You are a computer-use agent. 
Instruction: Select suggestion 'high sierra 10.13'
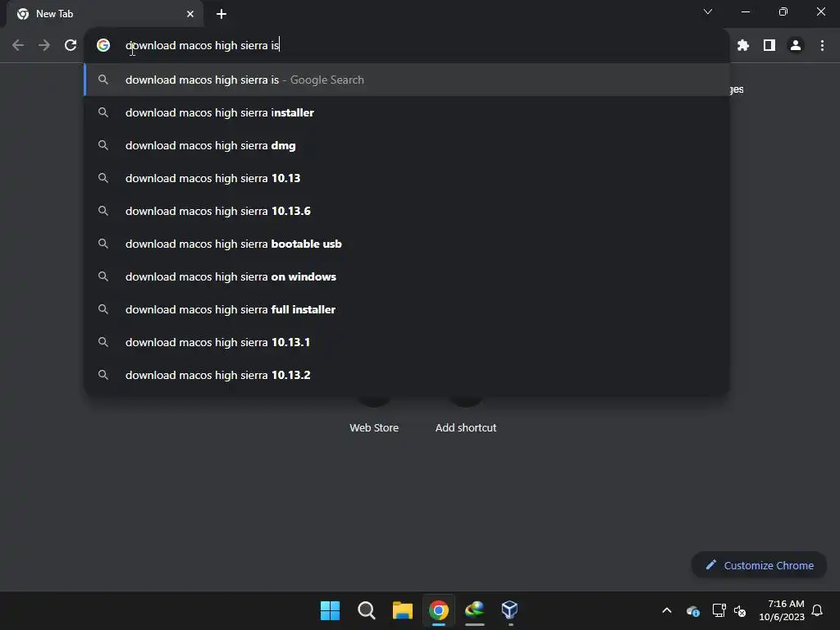[x=407, y=178]
